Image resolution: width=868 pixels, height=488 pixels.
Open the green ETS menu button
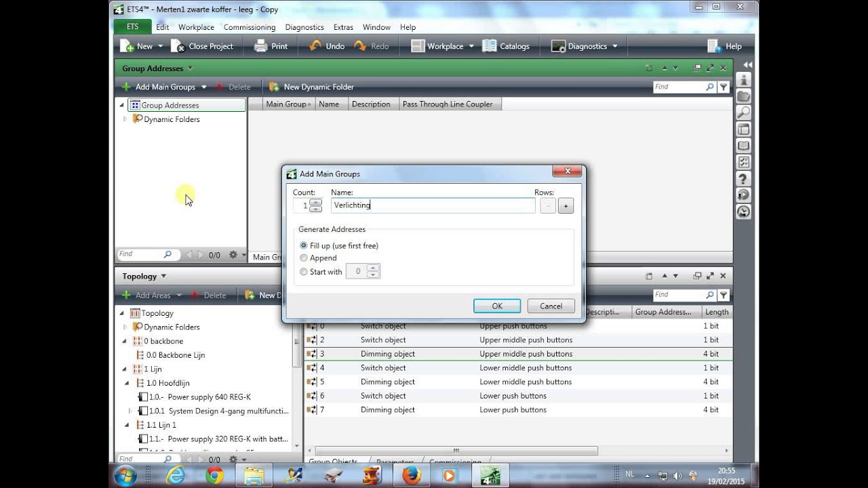132,27
